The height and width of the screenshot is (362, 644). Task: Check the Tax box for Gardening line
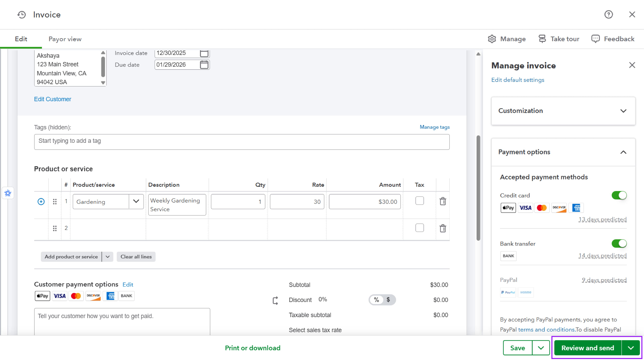coord(419,201)
